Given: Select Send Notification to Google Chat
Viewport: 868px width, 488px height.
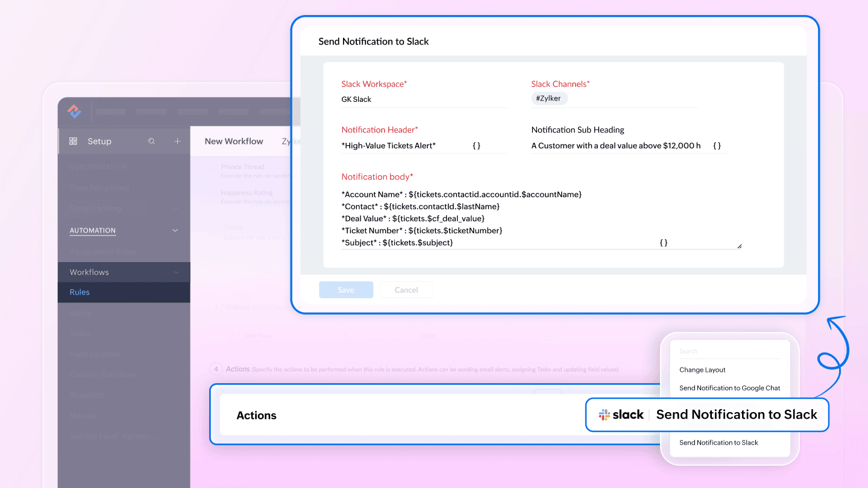Looking at the screenshot, I should 729,388.
